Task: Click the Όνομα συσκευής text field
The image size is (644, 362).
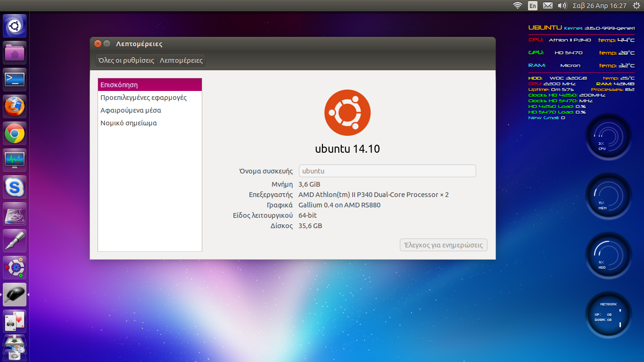Action: 387,171
